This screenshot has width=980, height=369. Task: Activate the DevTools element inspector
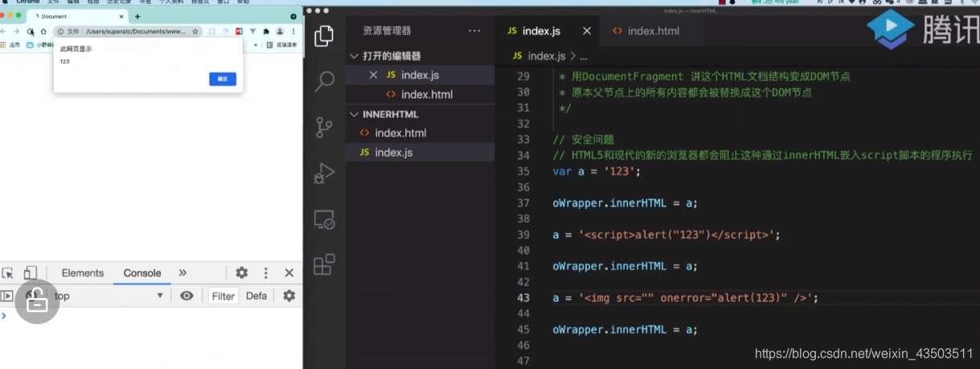(x=8, y=273)
